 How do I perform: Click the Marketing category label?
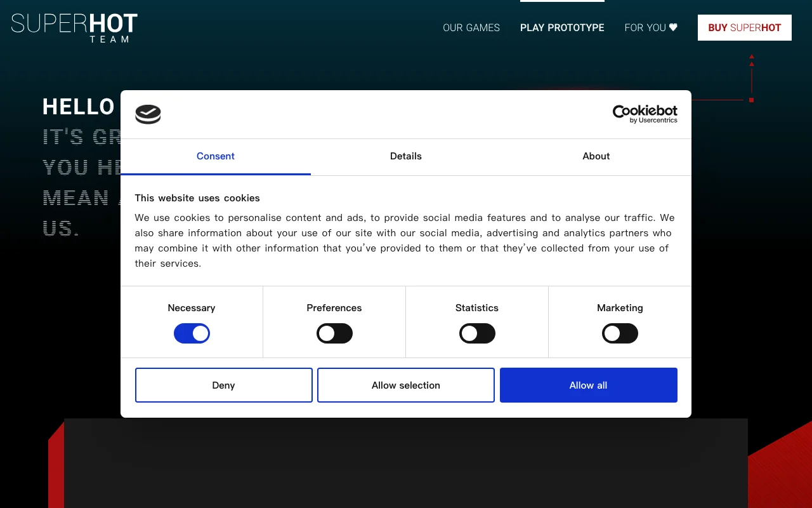(620, 307)
